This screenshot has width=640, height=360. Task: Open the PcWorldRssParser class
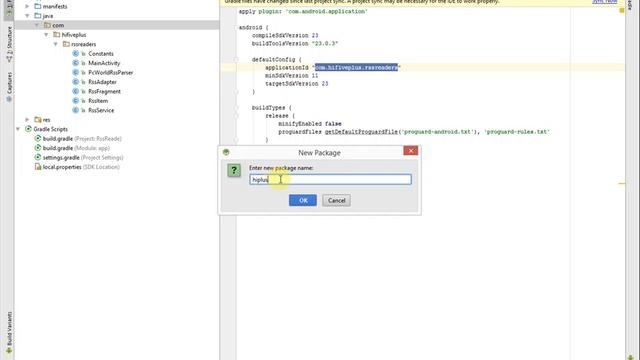[x=111, y=72]
